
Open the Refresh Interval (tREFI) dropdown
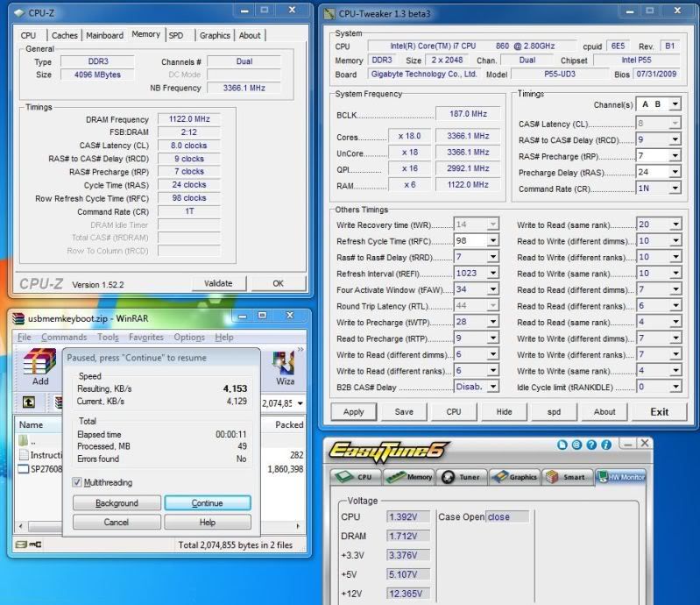tap(493, 273)
